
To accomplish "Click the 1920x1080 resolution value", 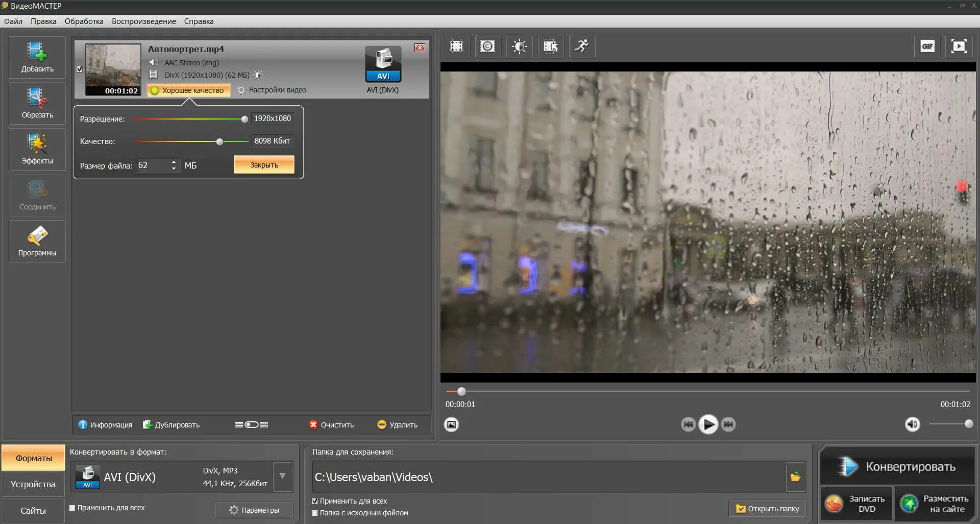I will (x=273, y=118).
